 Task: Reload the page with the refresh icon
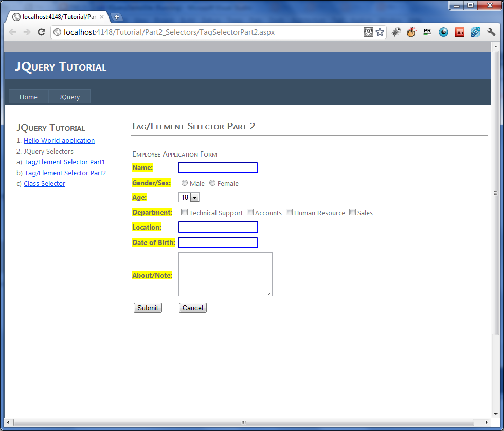coord(41,32)
